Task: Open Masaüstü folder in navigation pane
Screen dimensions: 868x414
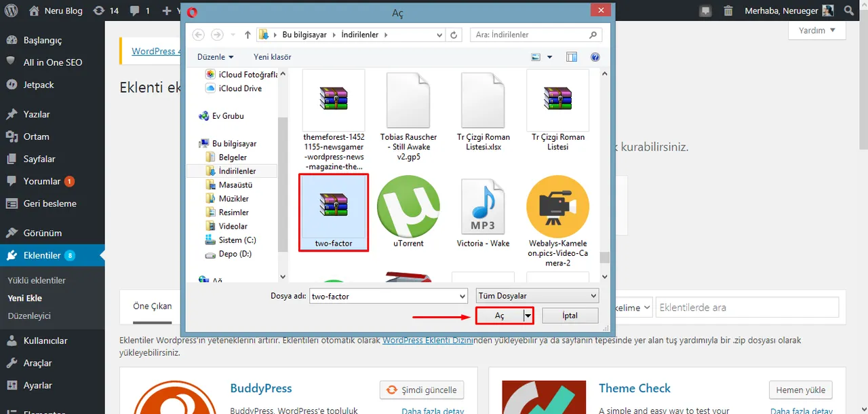Action: [229, 185]
